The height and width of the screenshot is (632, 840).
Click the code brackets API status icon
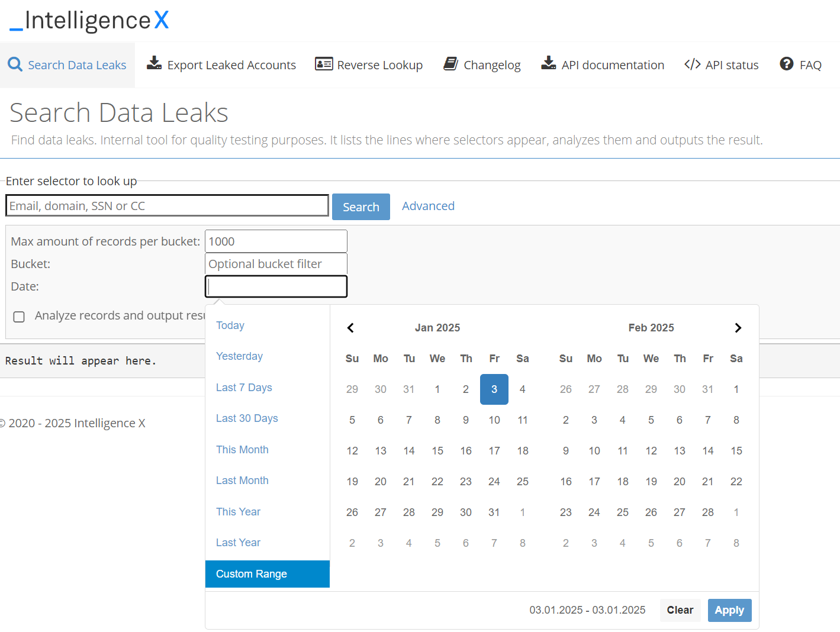click(692, 64)
